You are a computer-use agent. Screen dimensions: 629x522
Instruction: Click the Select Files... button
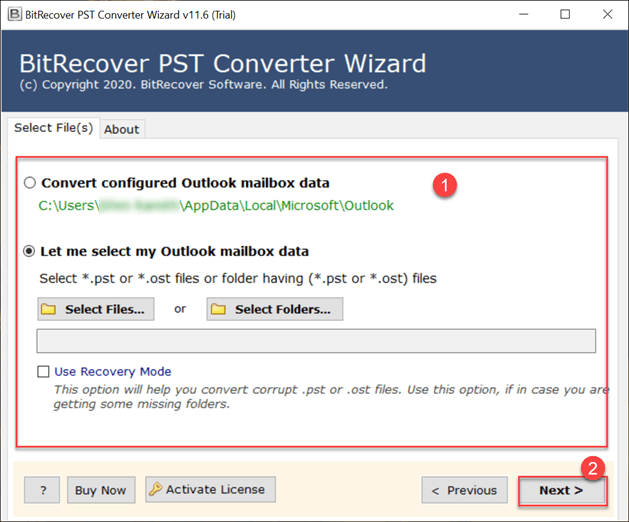(x=96, y=309)
